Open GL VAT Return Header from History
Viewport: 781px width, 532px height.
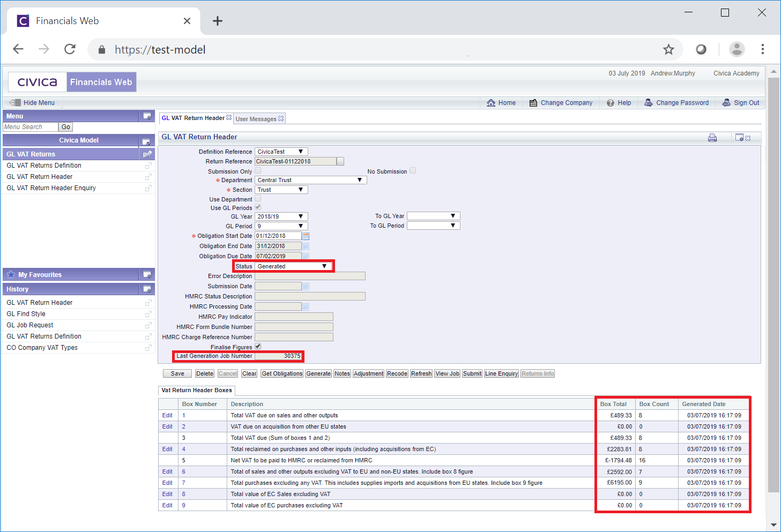pos(40,303)
